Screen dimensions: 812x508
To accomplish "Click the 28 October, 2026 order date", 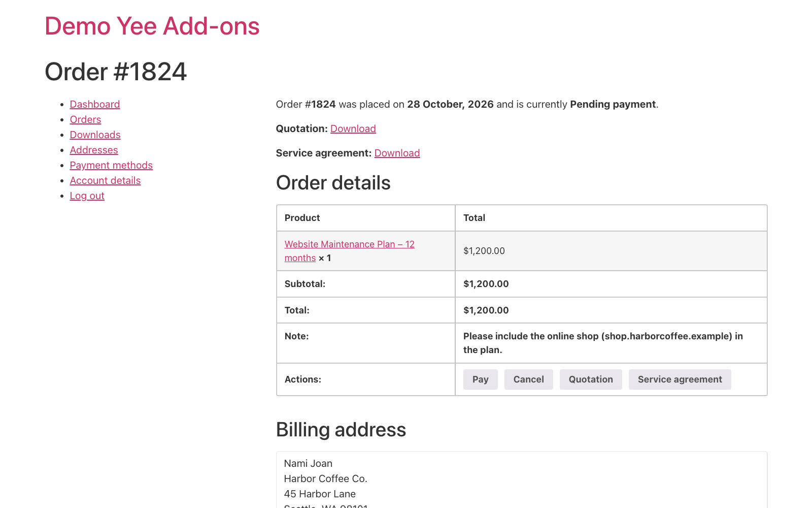I will [450, 104].
